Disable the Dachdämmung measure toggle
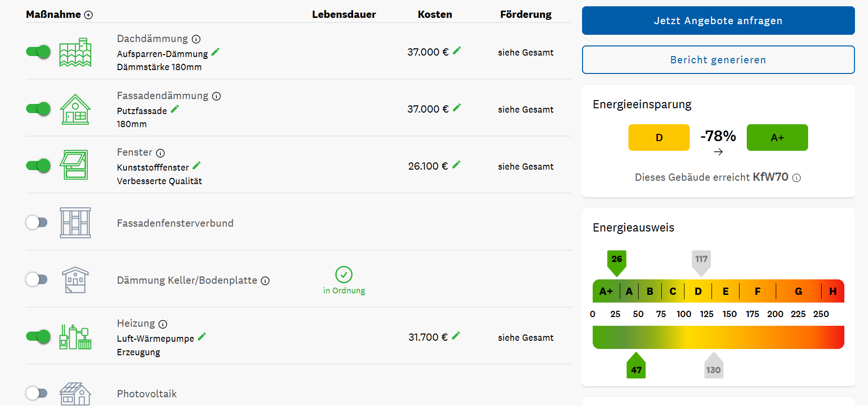 pos(38,52)
